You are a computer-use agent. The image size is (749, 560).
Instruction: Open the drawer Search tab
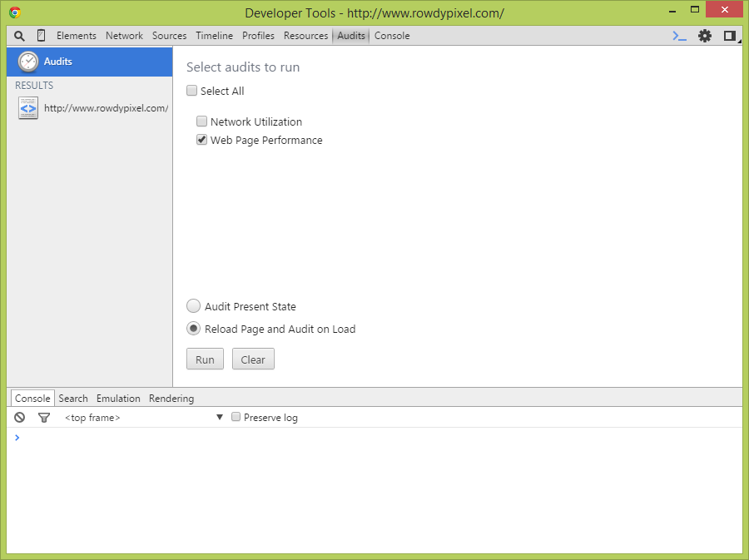click(73, 399)
